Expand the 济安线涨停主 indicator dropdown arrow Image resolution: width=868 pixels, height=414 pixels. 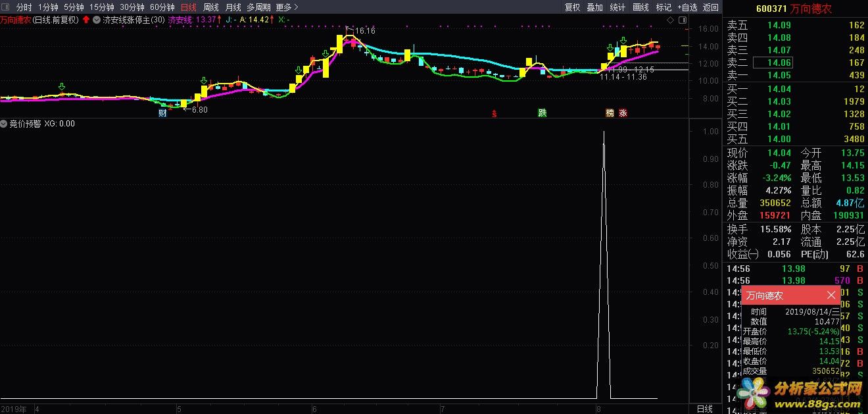[97, 20]
